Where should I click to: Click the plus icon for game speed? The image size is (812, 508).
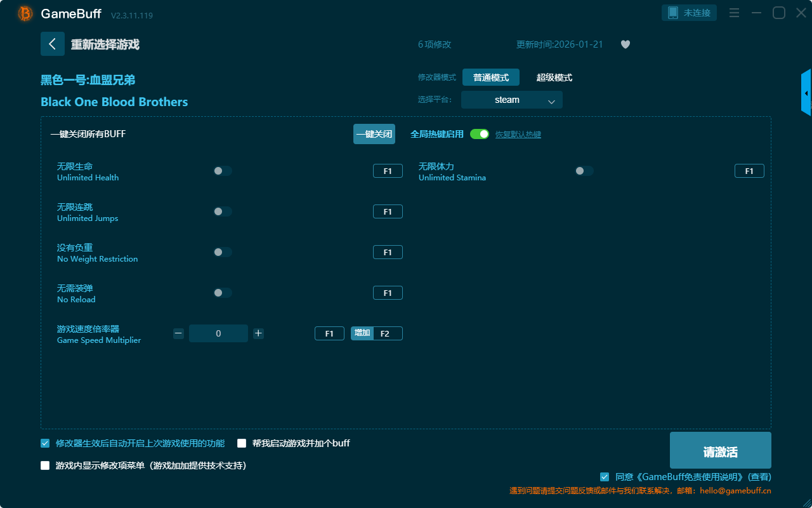click(x=258, y=333)
